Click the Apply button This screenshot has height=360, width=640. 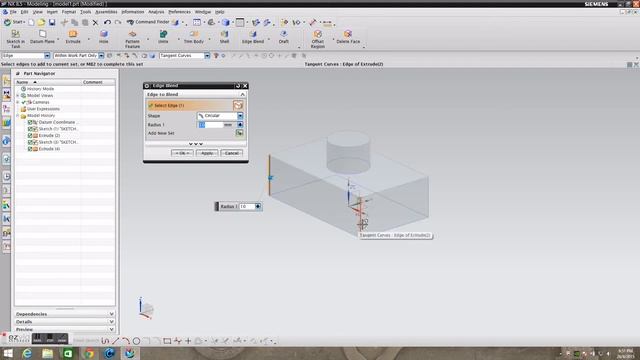tap(207, 153)
